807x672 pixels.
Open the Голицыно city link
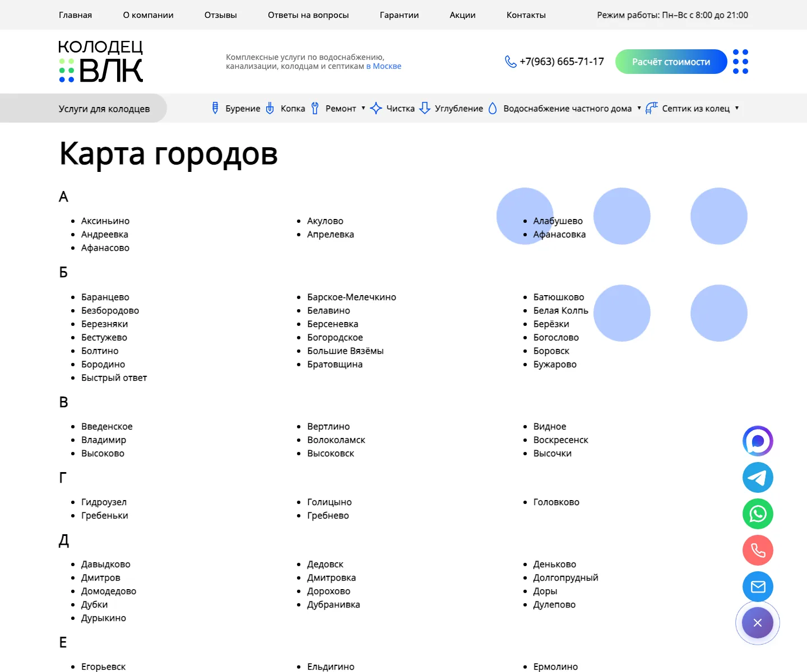pyautogui.click(x=330, y=502)
